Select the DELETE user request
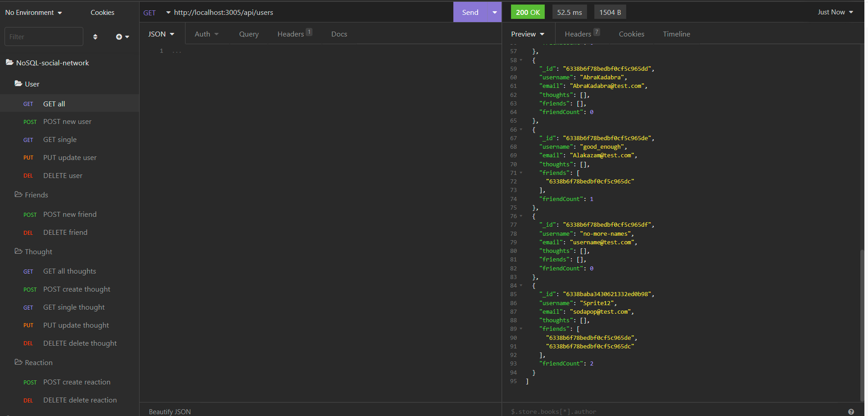 69,175
